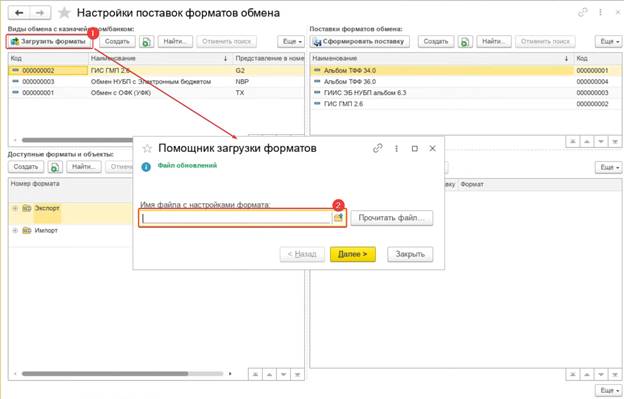Click Код column header in Поставки panel
The width and height of the screenshot is (624, 399).
coord(597,58)
